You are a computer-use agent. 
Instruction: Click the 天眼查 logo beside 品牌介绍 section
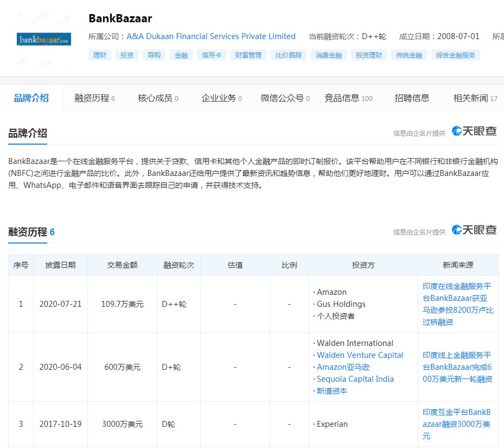coord(473,131)
